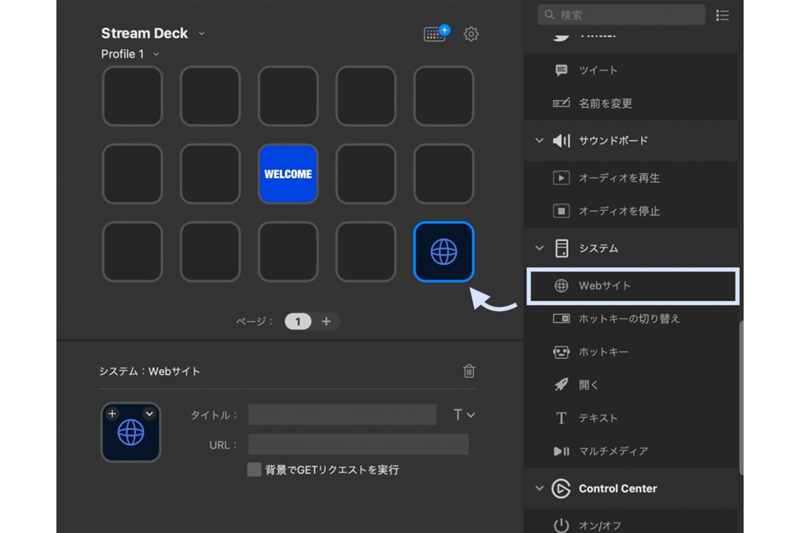Select the Hotkey action icon

tap(561, 352)
